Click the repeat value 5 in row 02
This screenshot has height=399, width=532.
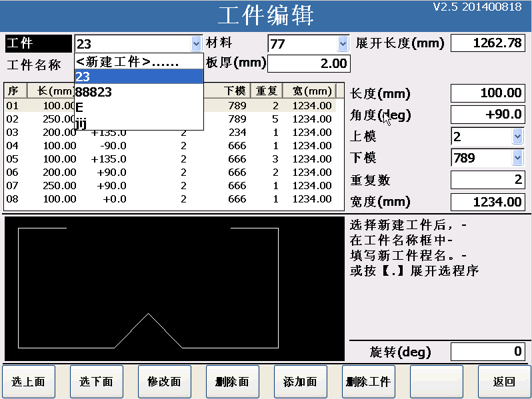[275, 119]
